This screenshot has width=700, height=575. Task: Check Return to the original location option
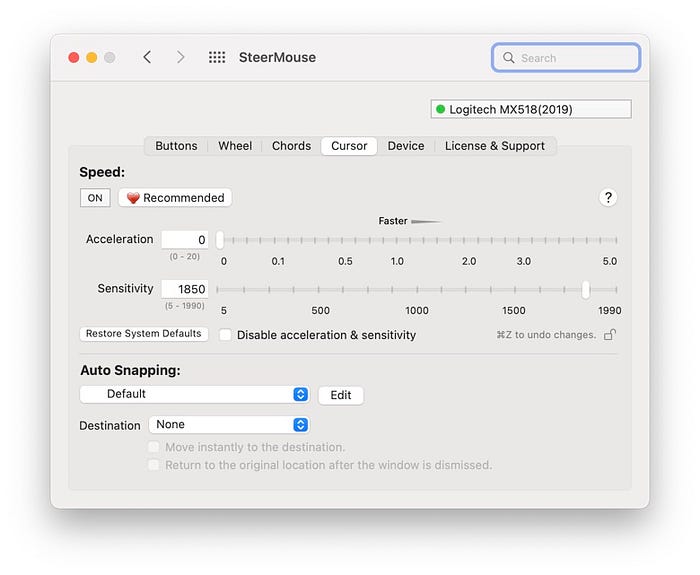(154, 465)
